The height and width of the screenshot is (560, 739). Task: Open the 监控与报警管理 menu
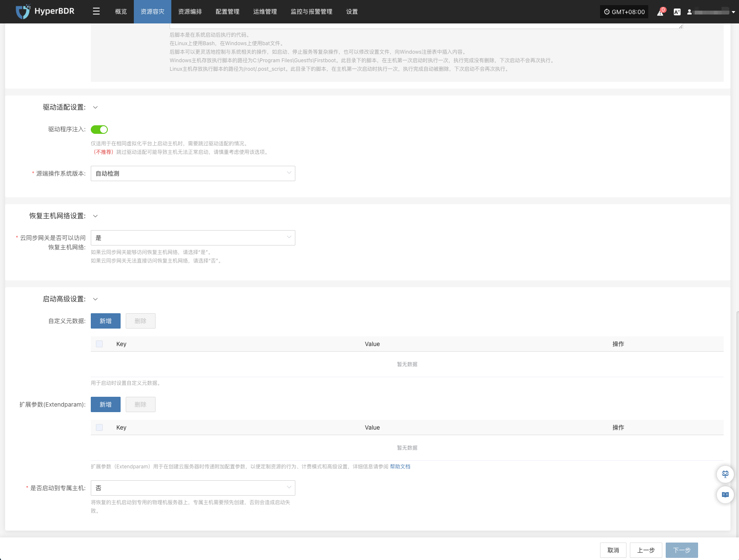pos(311,12)
